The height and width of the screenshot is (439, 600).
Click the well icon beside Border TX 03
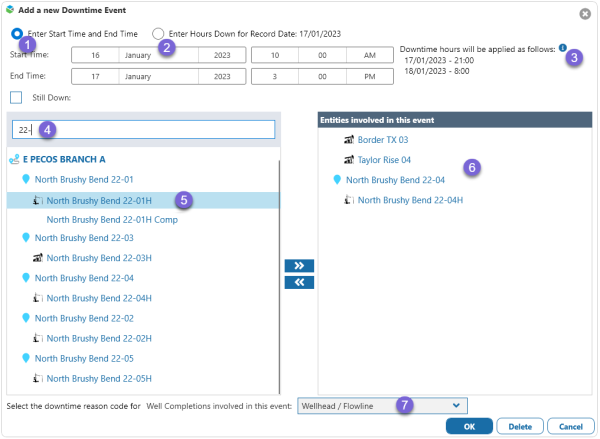pyautogui.click(x=348, y=140)
